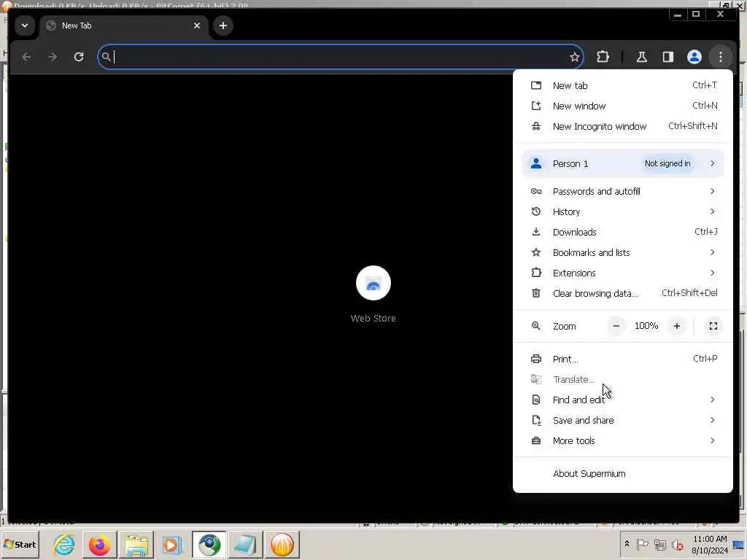Add a new tab with plus button
747x560 pixels.
tap(223, 26)
